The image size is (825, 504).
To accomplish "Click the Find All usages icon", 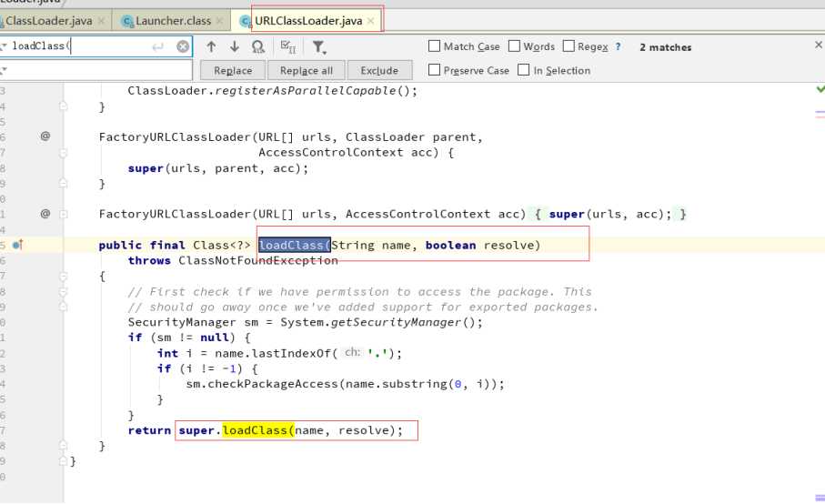I will (x=257, y=46).
